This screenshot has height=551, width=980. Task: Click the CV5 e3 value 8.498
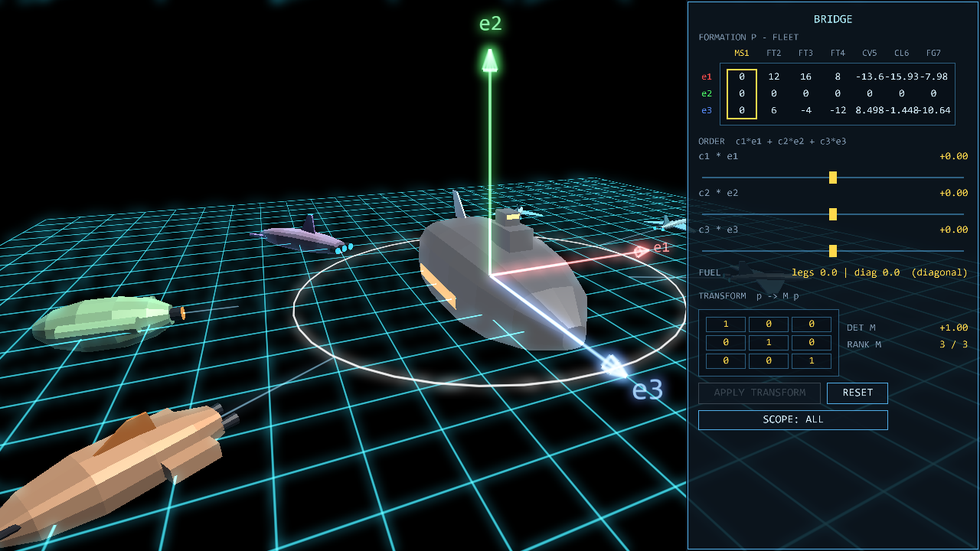(x=870, y=110)
